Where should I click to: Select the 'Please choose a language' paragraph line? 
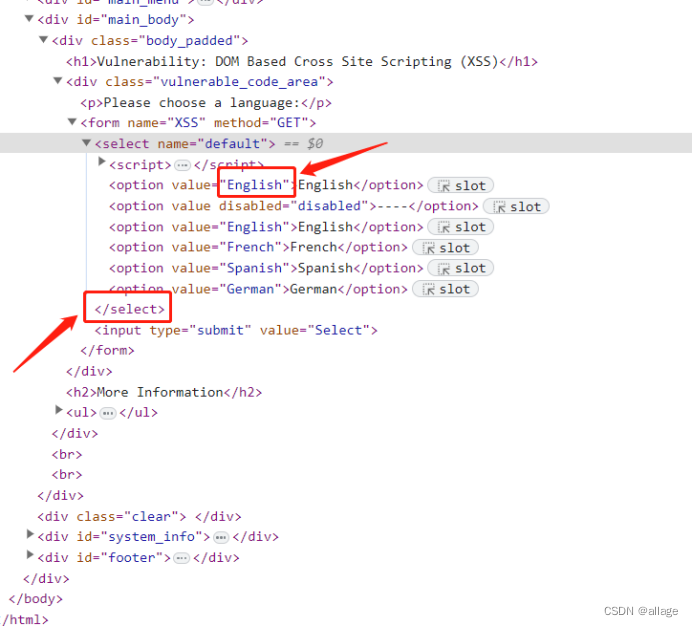click(x=206, y=103)
